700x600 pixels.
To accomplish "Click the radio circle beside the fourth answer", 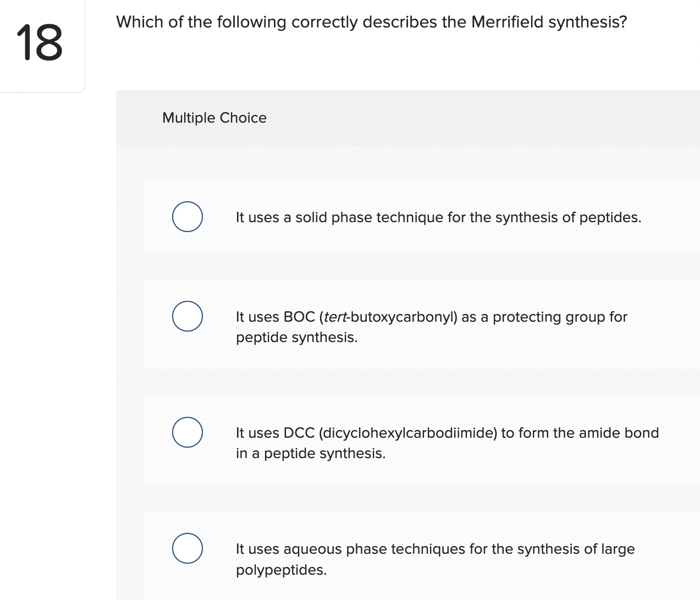I will [x=188, y=548].
